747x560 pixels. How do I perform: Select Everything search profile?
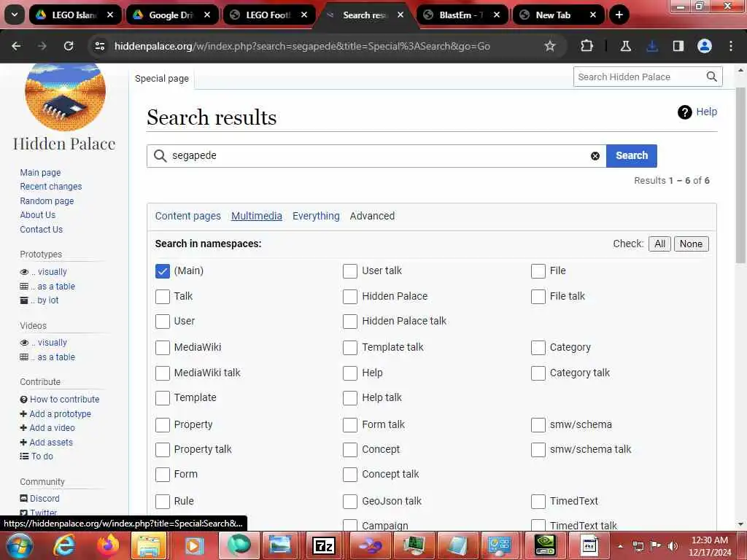pyautogui.click(x=316, y=216)
